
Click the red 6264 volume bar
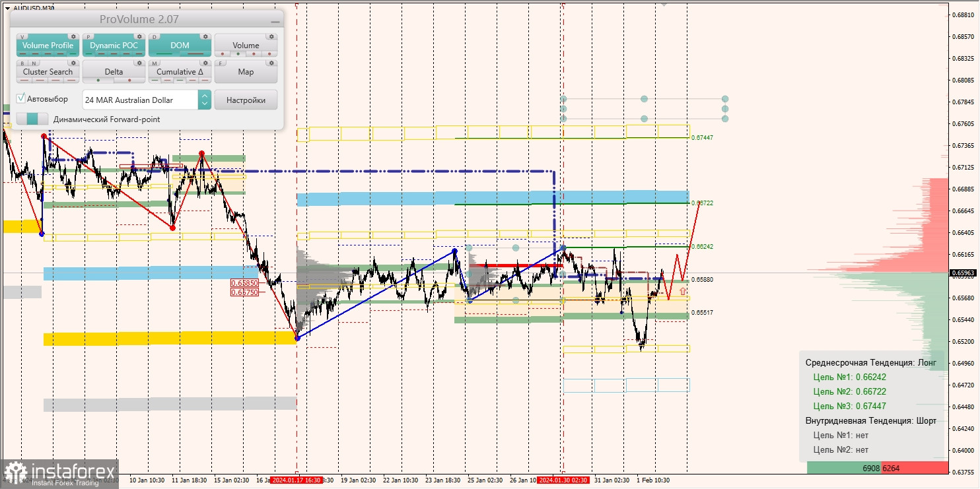[x=915, y=468]
